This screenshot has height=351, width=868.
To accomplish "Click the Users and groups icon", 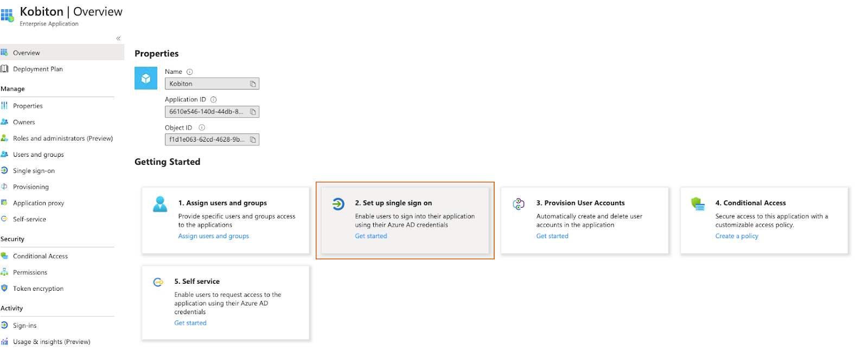I will click(x=4, y=155).
